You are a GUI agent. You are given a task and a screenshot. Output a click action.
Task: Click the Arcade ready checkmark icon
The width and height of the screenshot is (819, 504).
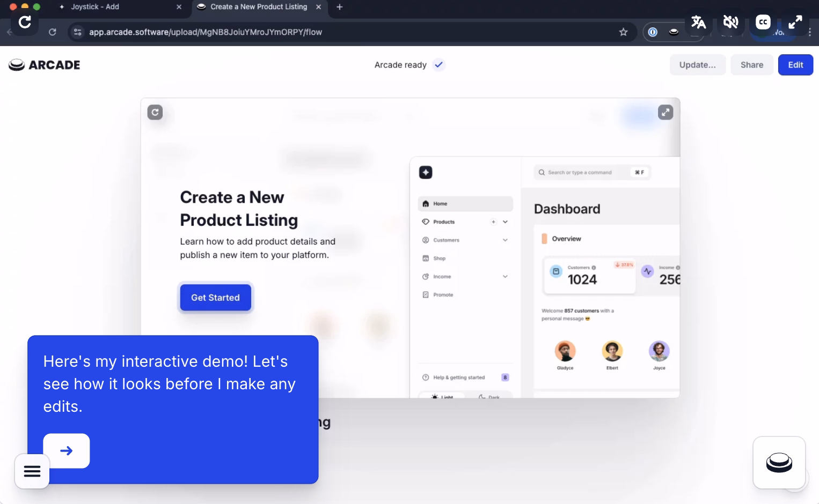pos(439,65)
